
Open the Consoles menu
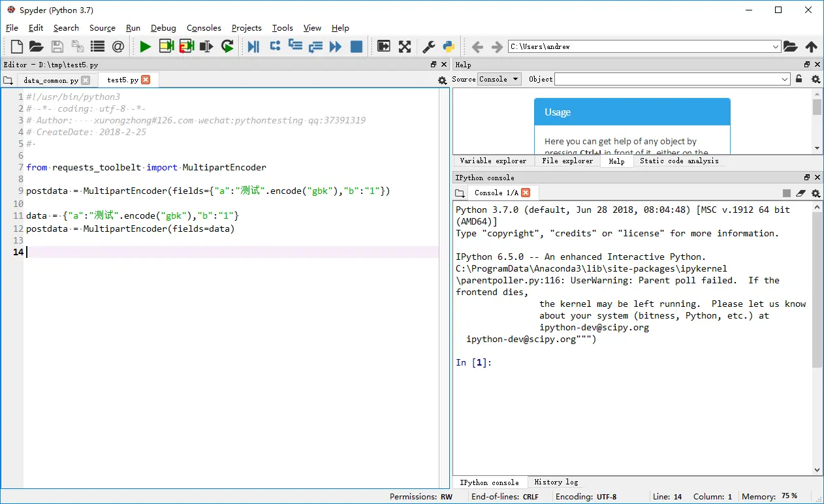(x=204, y=28)
